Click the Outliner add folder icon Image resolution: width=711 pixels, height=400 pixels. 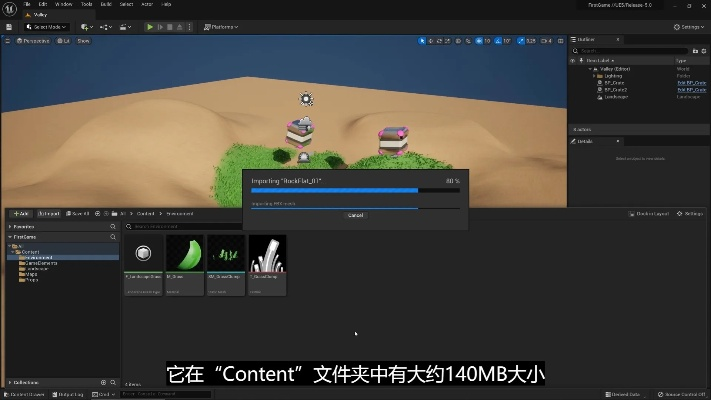pyautogui.click(x=696, y=51)
